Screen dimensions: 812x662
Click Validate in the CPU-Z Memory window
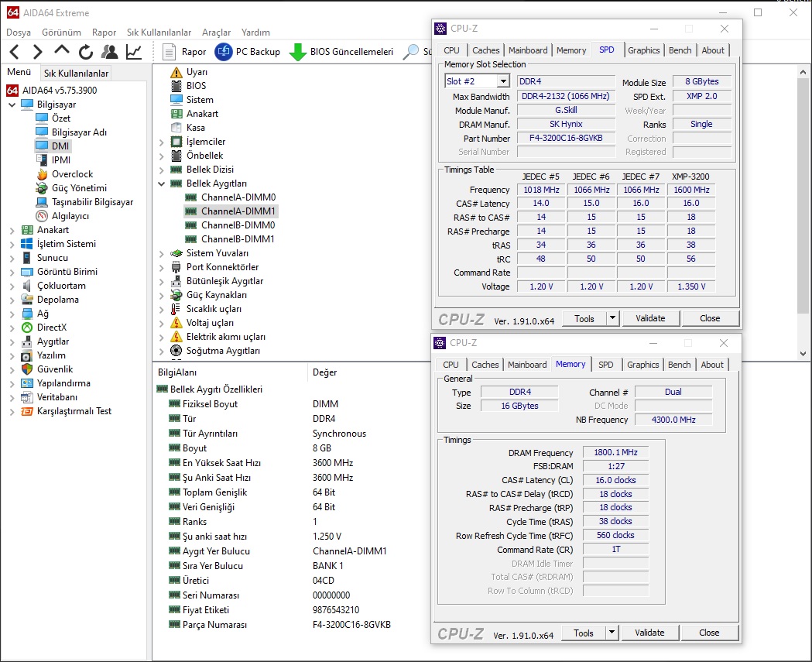click(649, 633)
